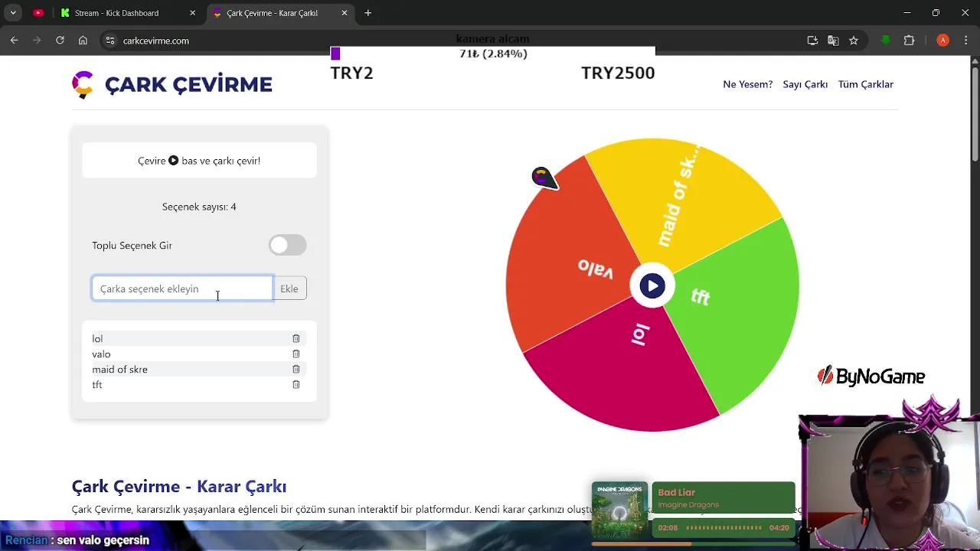
Task: Click the wheel pointer marker
Action: pyautogui.click(x=544, y=178)
